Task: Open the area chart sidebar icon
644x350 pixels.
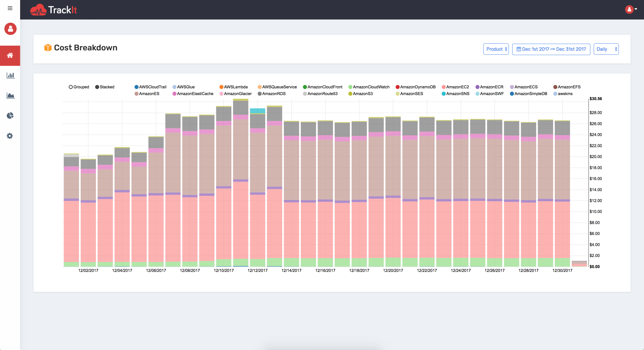Action: pyautogui.click(x=10, y=96)
